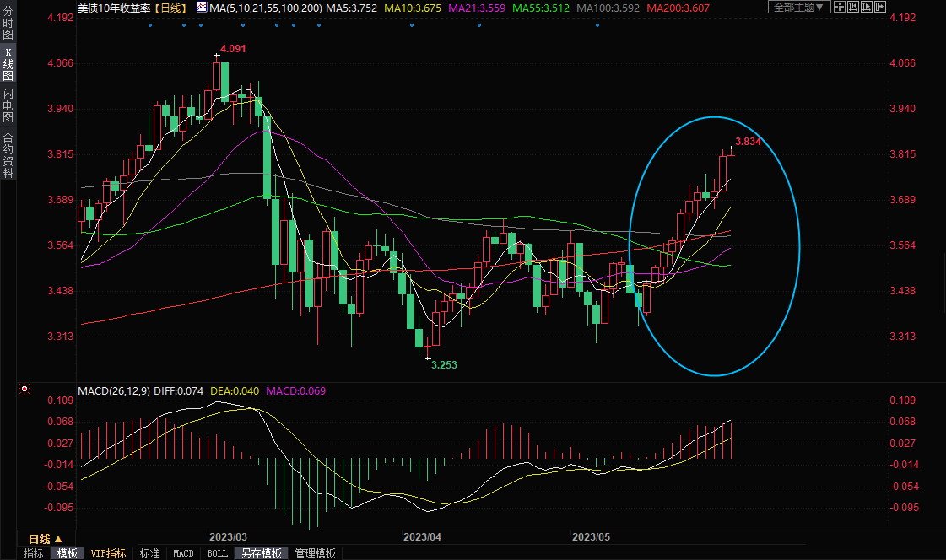Click the 管理模板 button
Screen dimensions: 946x560
pyautogui.click(x=315, y=553)
